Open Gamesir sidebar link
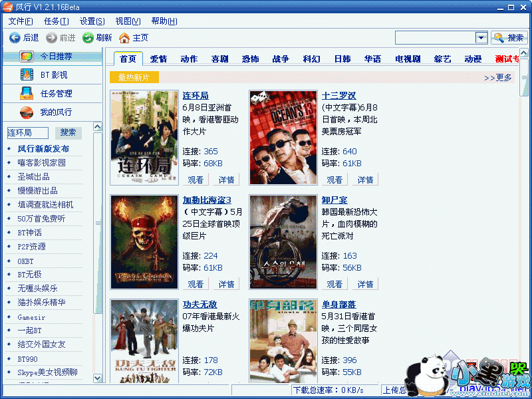The width and height of the screenshot is (532, 399). 31,317
